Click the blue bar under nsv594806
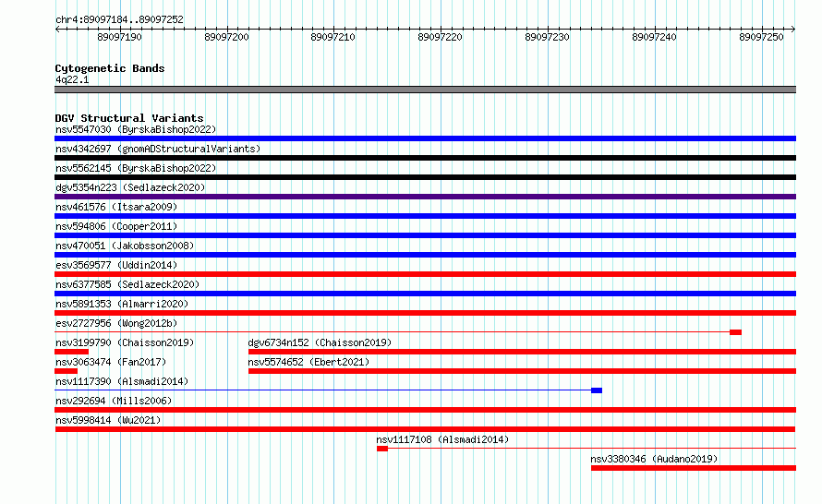Screen dimensions: 822x504 pyautogui.click(x=425, y=235)
